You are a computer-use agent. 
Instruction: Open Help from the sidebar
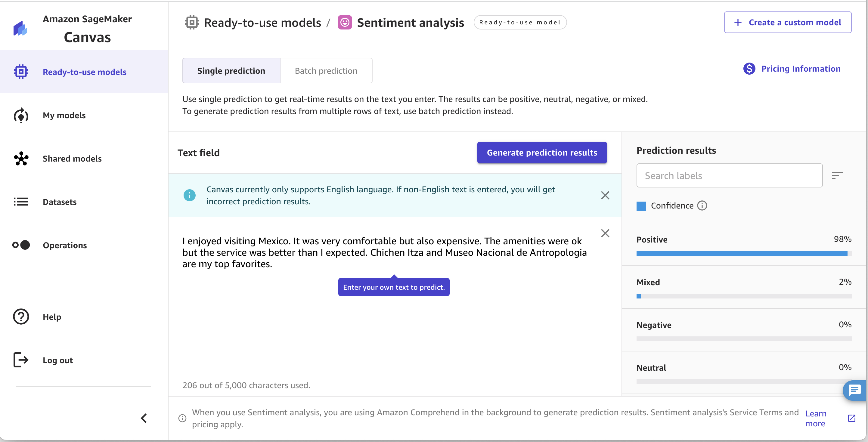(x=51, y=317)
